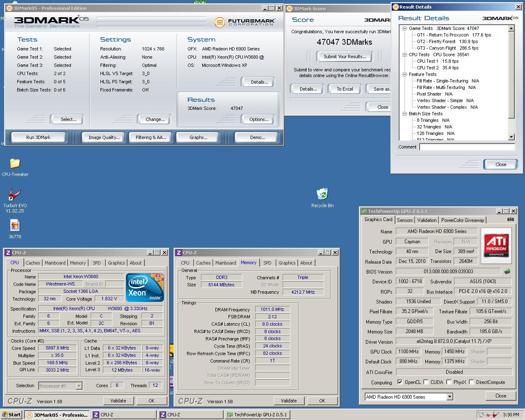Open SPD tab in right CPU-Z Memory window
This screenshot has height=420, width=525.
click(267, 263)
